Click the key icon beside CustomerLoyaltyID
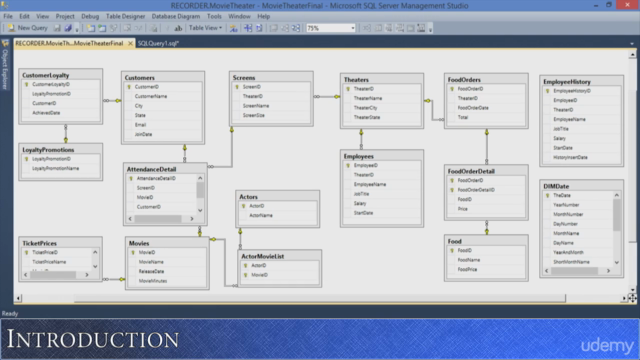This screenshot has height=360, width=640. click(x=27, y=84)
